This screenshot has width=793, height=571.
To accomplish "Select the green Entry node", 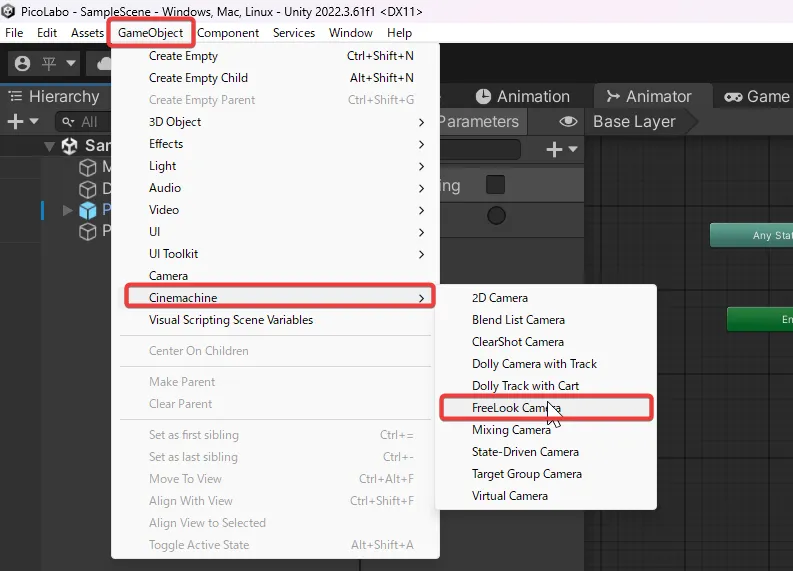I will coord(760,319).
